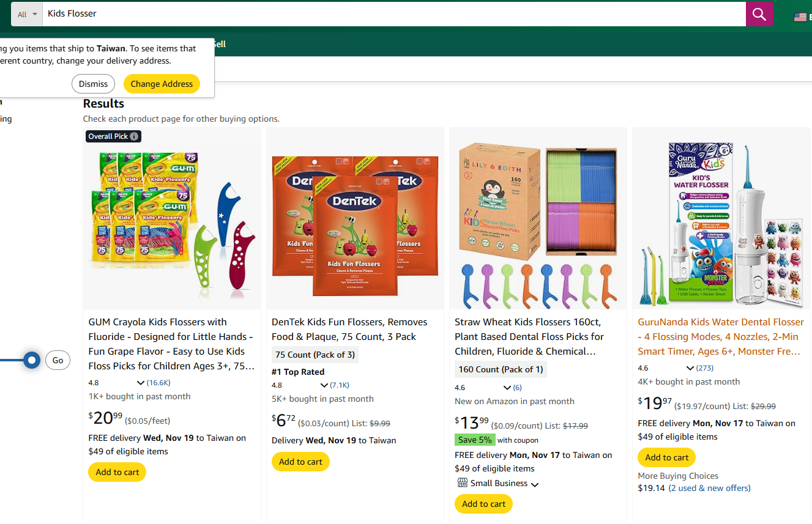812x524 pixels.
Task: Click the US flag language icon
Action: (x=800, y=17)
